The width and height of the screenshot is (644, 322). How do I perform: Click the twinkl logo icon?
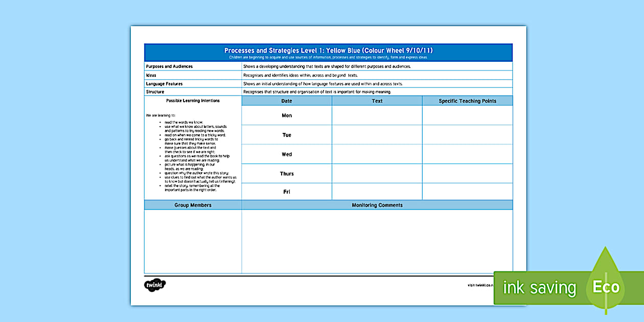155,285
